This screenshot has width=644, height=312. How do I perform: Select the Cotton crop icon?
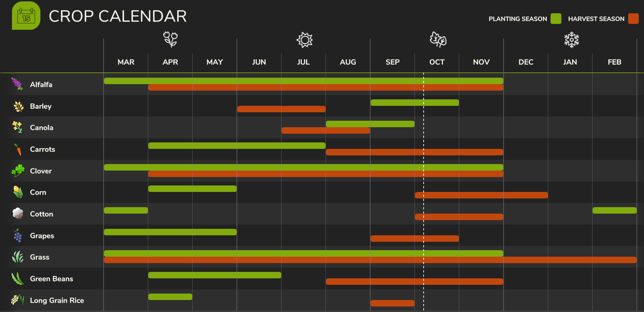pos(18,214)
